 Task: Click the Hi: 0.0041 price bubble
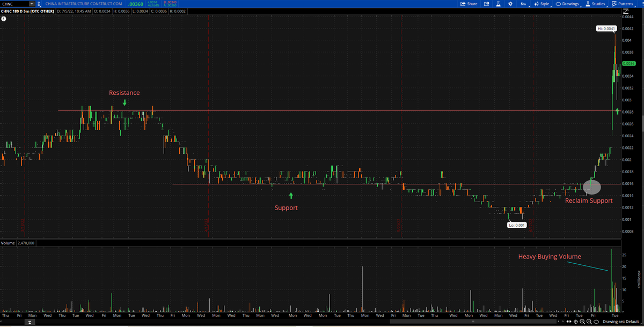(606, 28)
